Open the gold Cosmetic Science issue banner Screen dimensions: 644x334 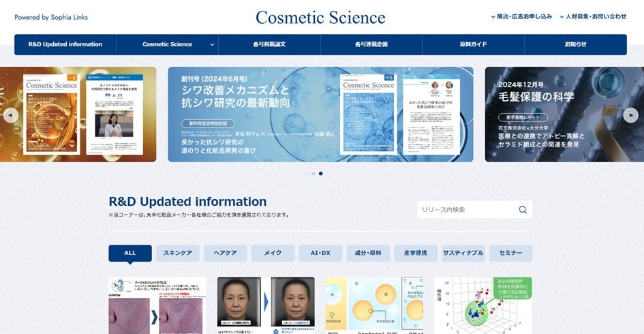78,115
